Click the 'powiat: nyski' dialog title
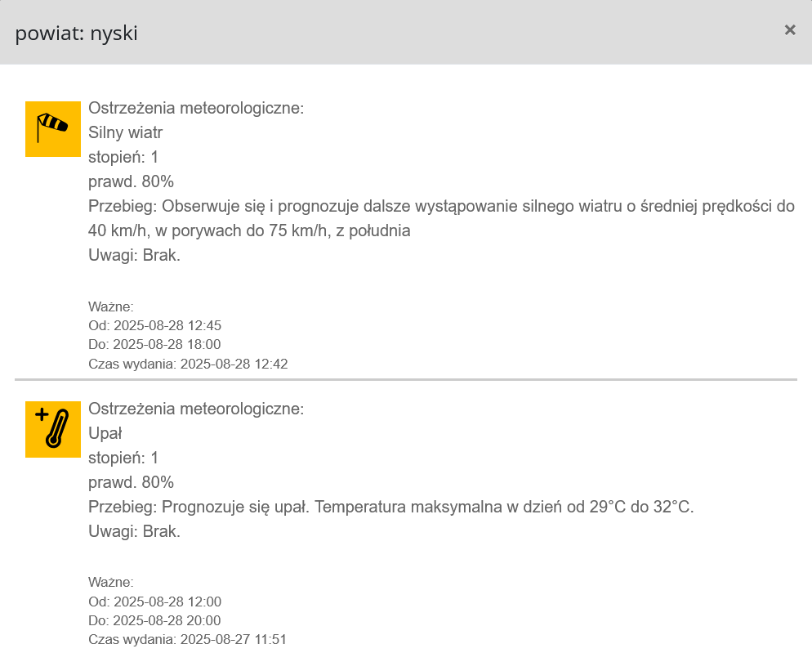The height and width of the screenshot is (653, 812). tap(76, 33)
